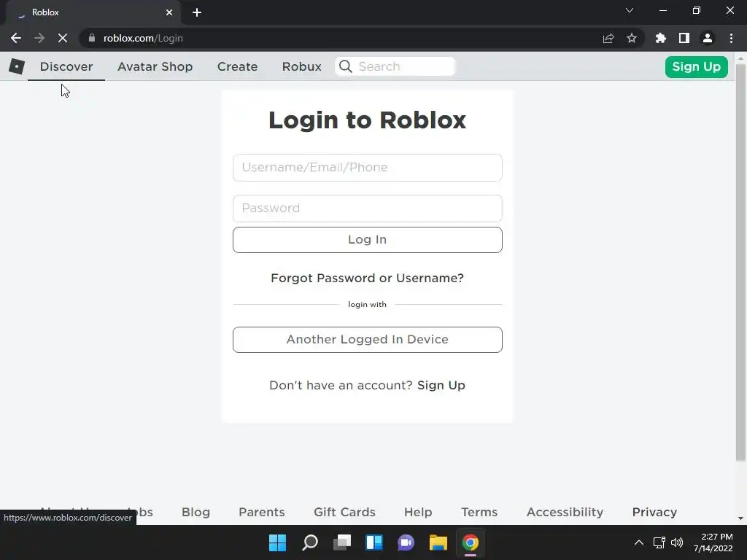Bookmark this page with the star icon

click(x=632, y=38)
